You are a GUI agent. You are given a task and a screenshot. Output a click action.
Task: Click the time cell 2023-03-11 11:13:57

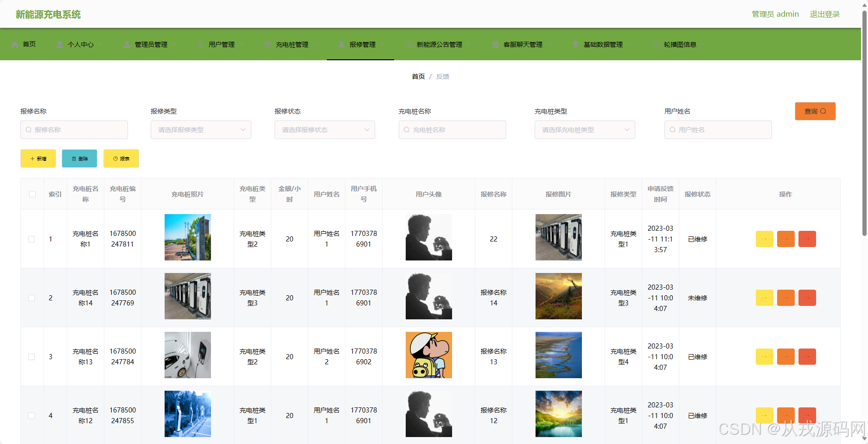click(x=660, y=239)
